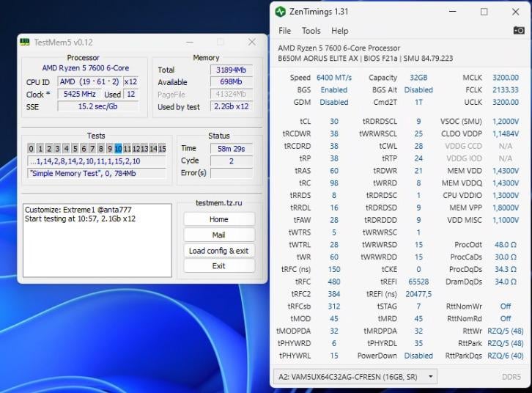The height and width of the screenshot is (393, 532).
Task: Click the SSE value 15.2 sec/Gb
Action: [x=97, y=106]
